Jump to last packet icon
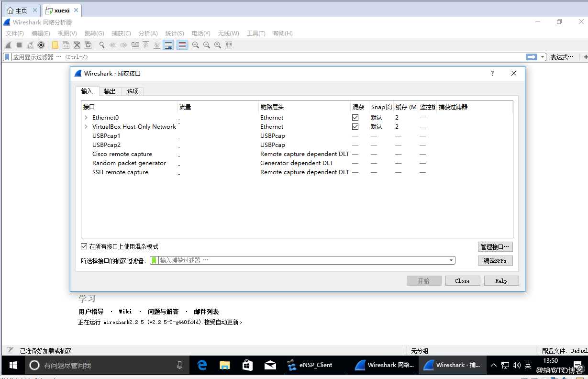 point(157,45)
